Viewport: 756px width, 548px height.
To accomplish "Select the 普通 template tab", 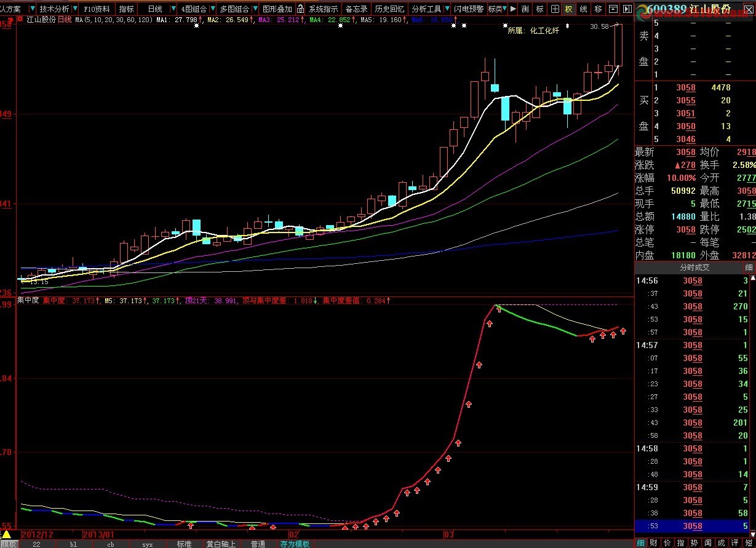I will click(258, 544).
